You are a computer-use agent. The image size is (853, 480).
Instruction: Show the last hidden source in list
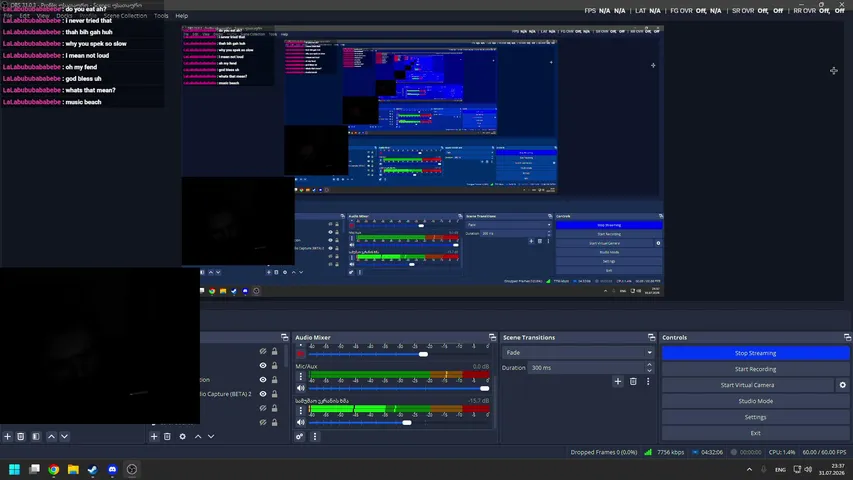tap(263, 422)
